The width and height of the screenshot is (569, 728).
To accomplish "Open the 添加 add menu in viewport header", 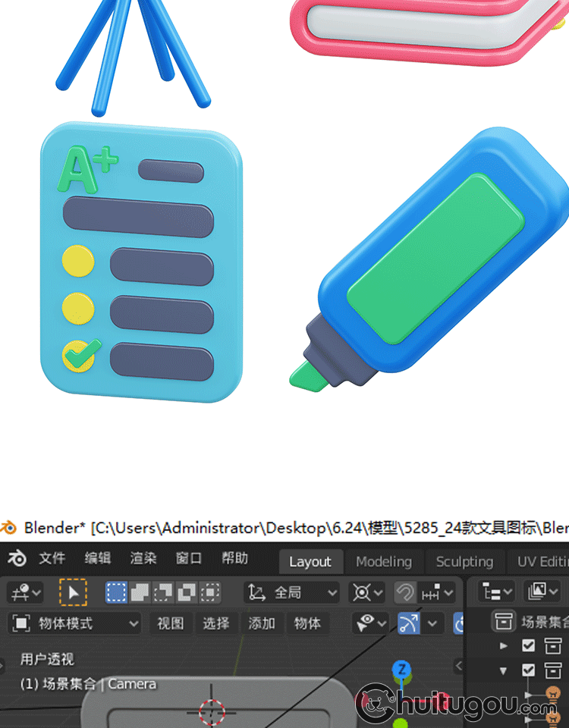I will [262, 623].
